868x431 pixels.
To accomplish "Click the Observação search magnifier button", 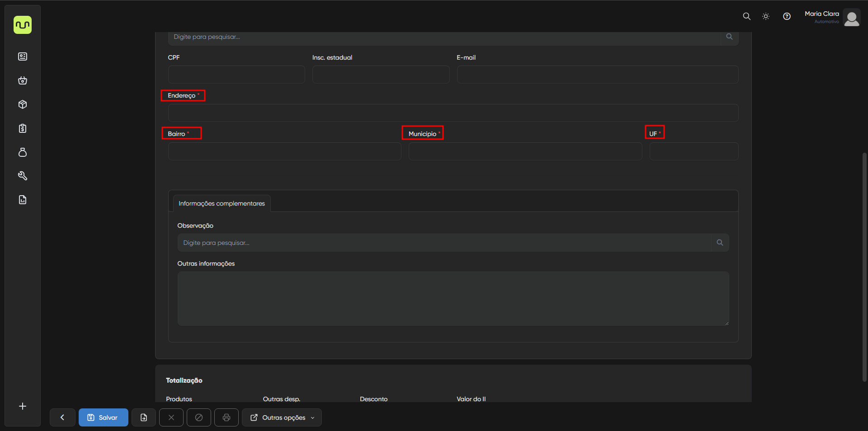I will click(x=720, y=243).
